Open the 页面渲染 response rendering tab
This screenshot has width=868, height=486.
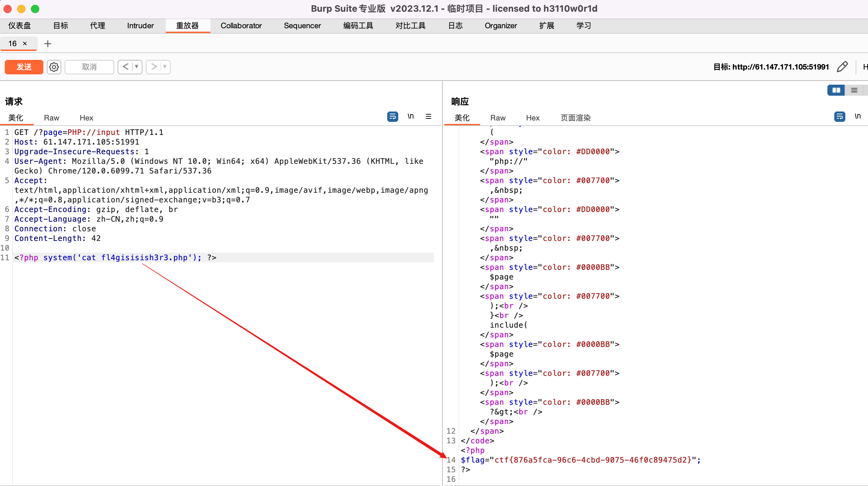575,118
